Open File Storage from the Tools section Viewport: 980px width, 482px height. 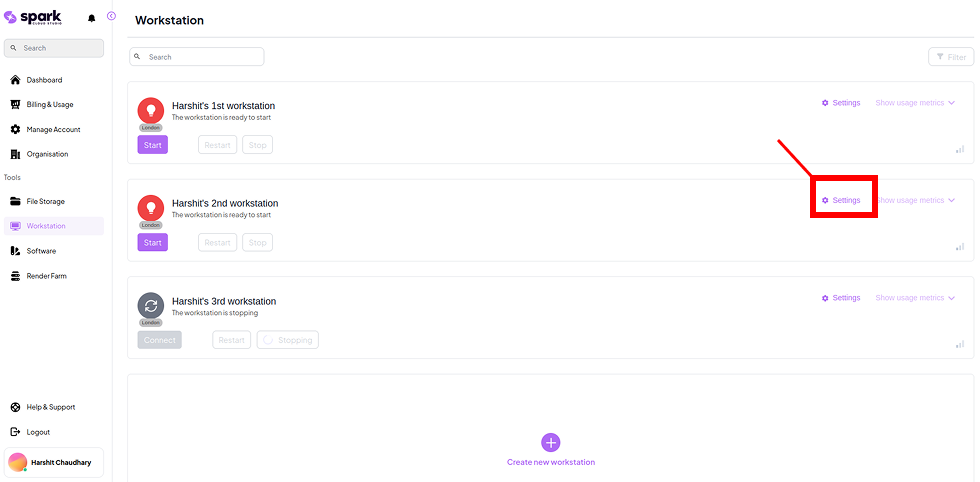coord(46,202)
